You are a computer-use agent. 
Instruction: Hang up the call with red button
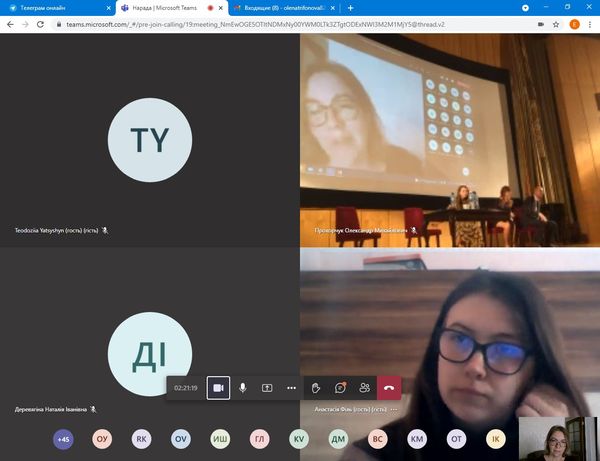click(389, 388)
